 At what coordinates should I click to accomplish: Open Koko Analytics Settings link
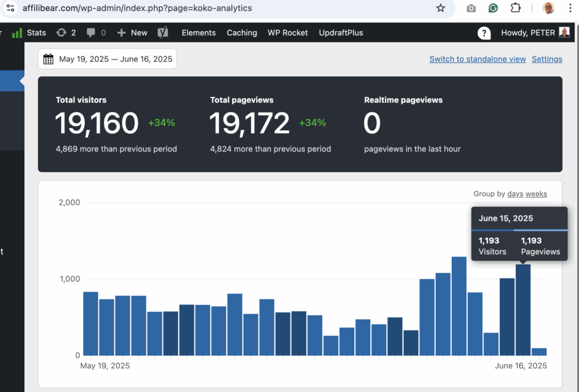[547, 59]
